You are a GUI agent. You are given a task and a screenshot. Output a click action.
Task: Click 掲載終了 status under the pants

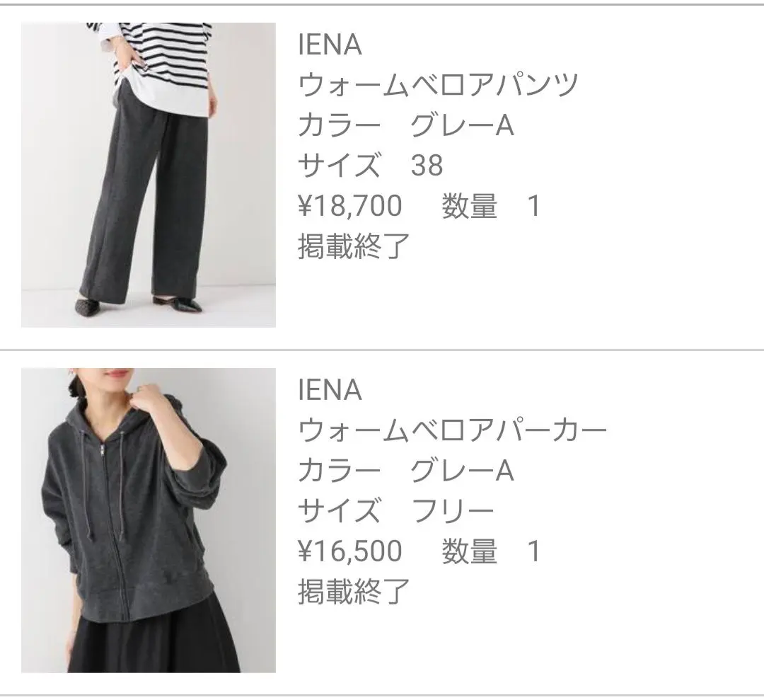(x=353, y=246)
